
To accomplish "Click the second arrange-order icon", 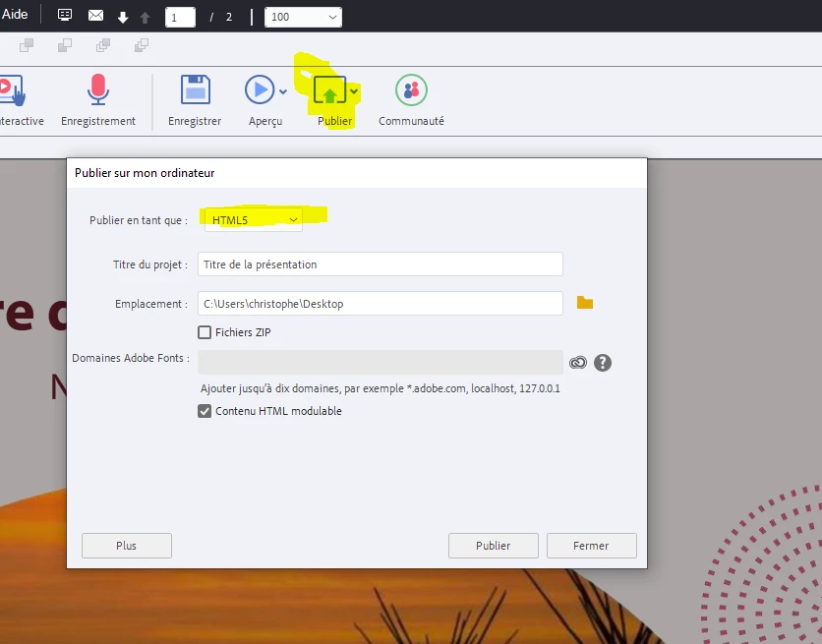I will [65, 45].
